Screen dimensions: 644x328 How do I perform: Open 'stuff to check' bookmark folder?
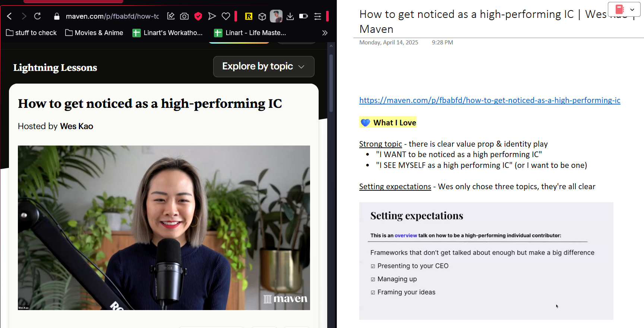tap(31, 33)
